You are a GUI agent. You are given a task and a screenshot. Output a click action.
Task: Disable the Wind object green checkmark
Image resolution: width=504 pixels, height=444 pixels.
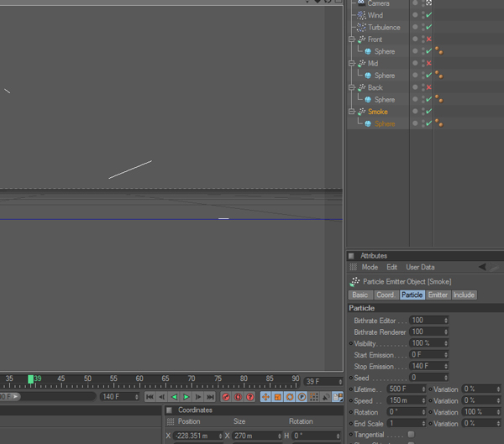click(x=429, y=15)
